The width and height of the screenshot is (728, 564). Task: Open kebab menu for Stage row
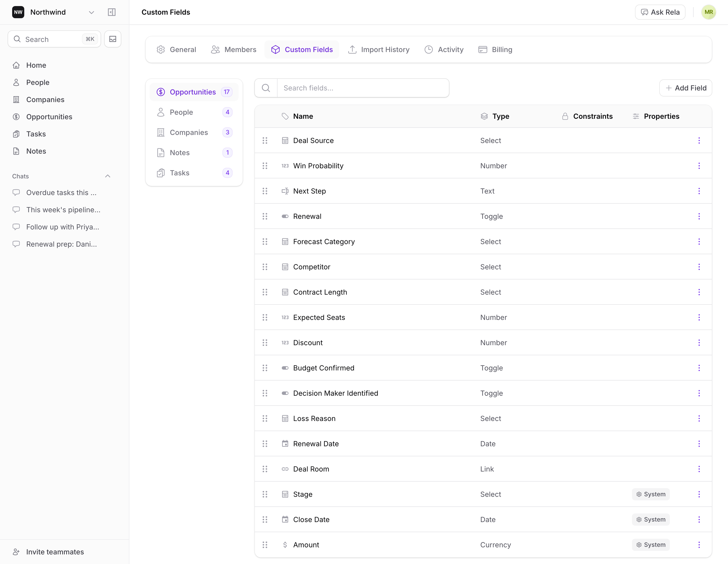pos(699,494)
